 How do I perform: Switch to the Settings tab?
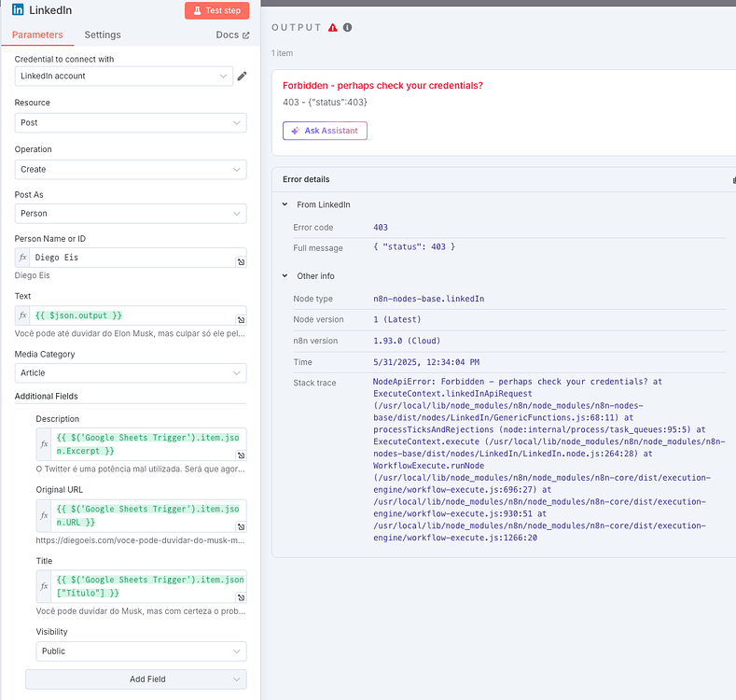click(x=103, y=35)
